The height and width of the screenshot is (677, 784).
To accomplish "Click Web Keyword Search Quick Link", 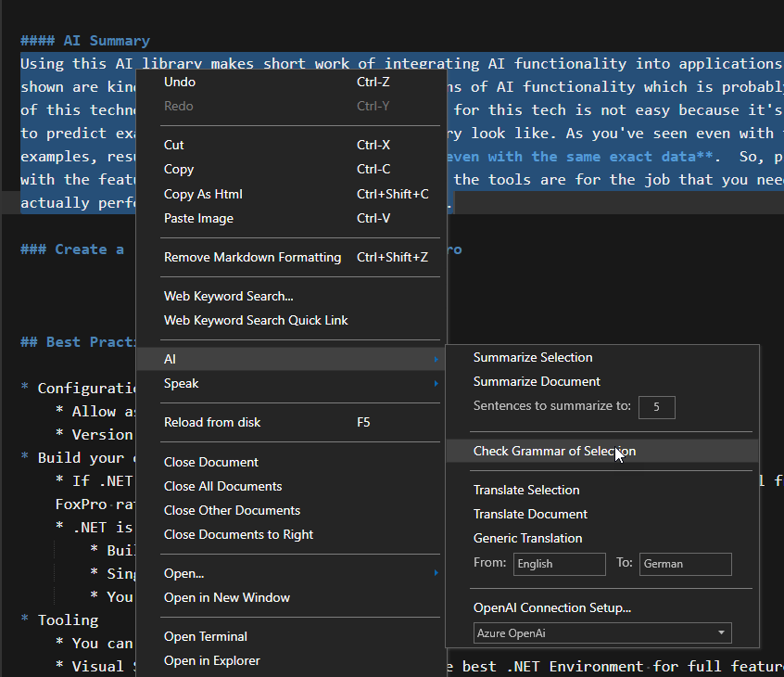I will [256, 320].
